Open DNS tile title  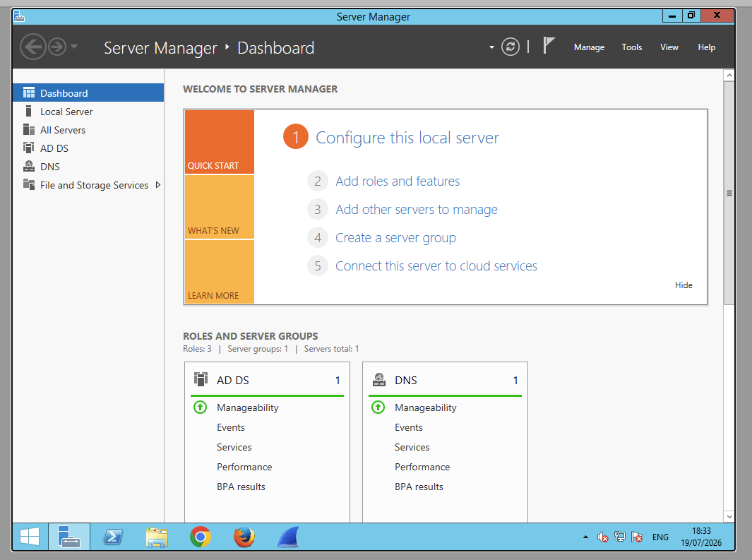coord(406,380)
